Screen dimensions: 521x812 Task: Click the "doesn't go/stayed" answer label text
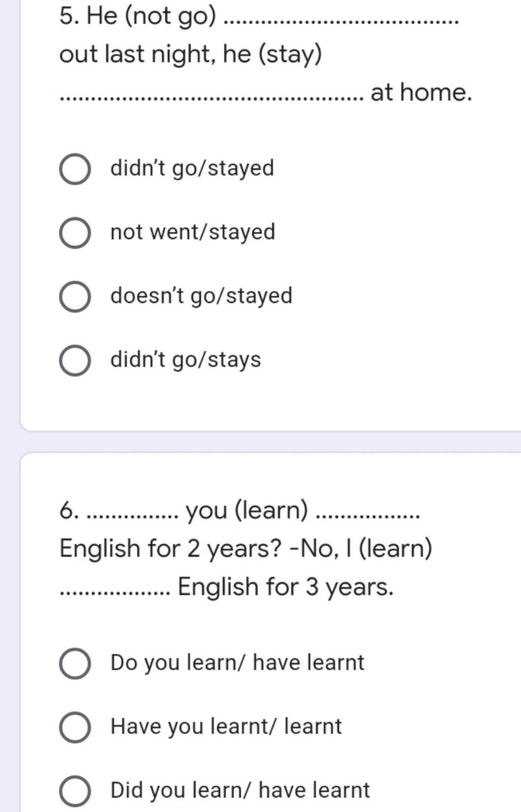click(x=201, y=296)
